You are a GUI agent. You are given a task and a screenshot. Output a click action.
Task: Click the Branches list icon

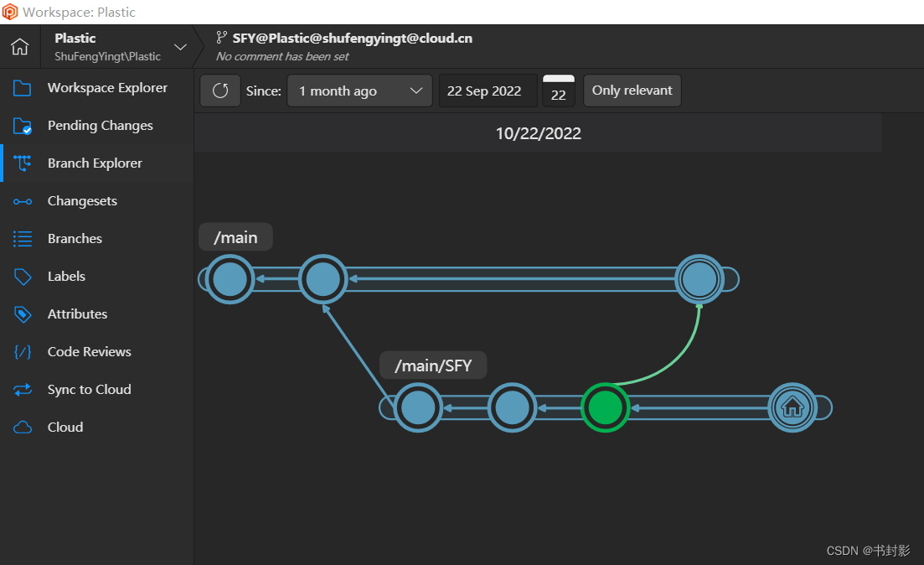(x=23, y=239)
